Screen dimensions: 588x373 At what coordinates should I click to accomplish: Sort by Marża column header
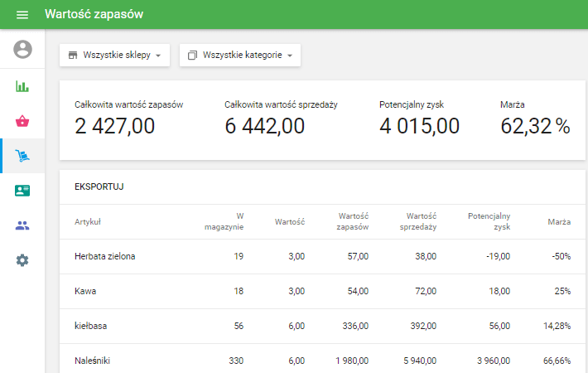[x=558, y=222]
